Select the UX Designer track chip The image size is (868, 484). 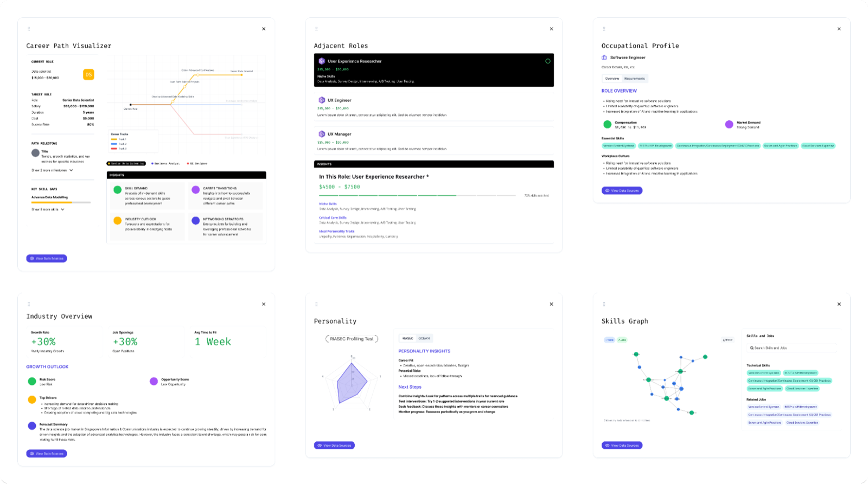[197, 163]
